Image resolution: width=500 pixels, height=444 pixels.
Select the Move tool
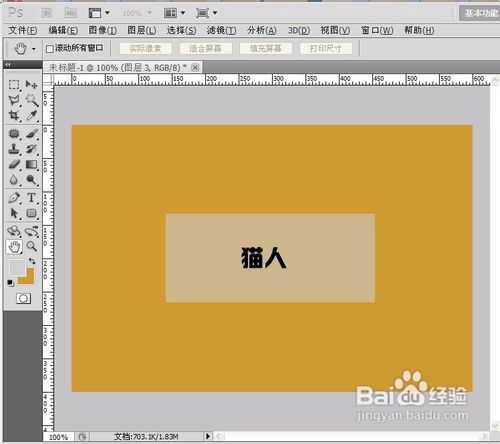[x=32, y=85]
